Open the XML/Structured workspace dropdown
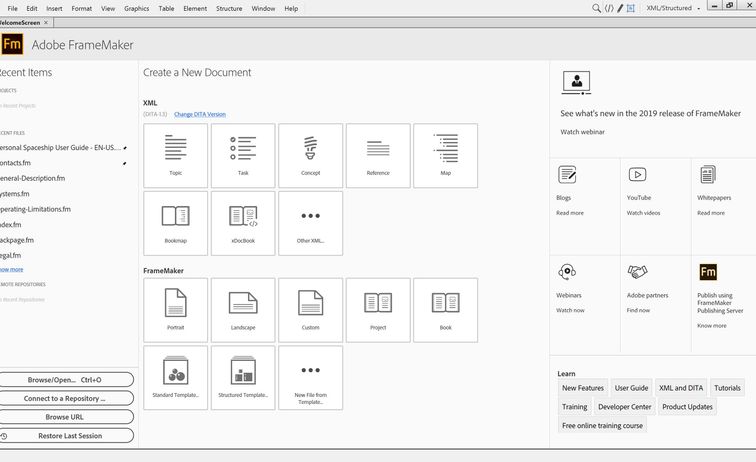 (674, 8)
